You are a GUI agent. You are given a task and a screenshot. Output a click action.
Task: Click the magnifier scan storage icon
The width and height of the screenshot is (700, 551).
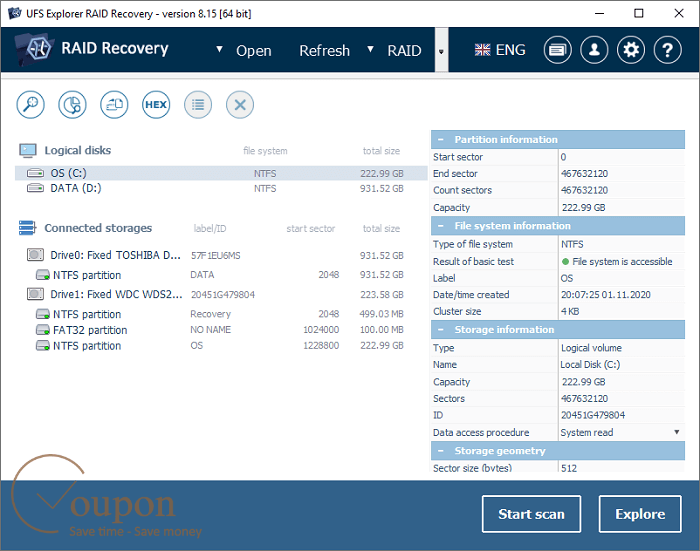[30, 105]
